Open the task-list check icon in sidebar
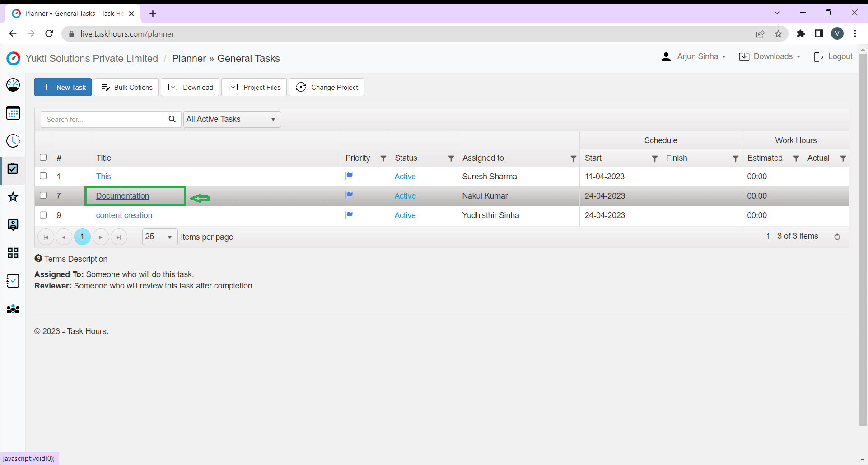The width and height of the screenshot is (868, 465). (x=13, y=281)
